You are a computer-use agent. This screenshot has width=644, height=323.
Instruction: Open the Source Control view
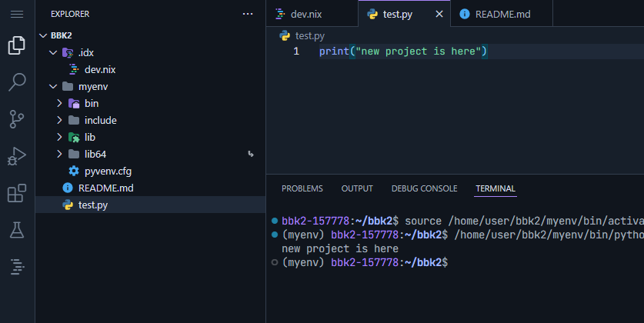tap(17, 119)
